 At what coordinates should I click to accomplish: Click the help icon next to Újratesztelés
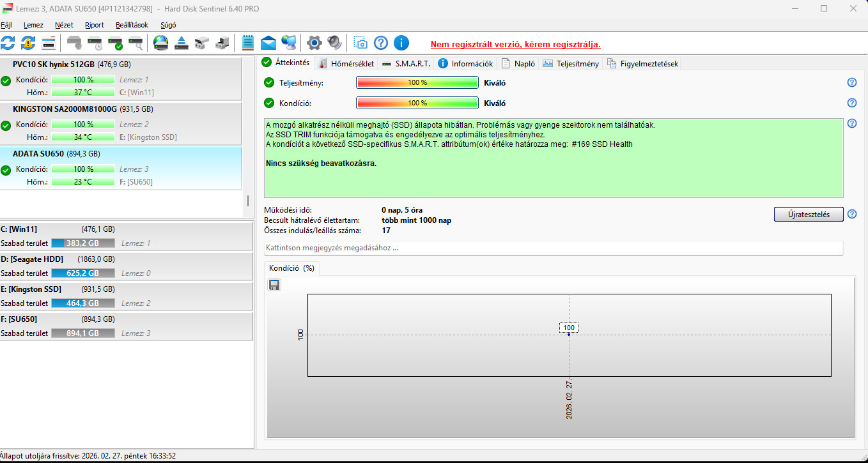pyautogui.click(x=852, y=214)
